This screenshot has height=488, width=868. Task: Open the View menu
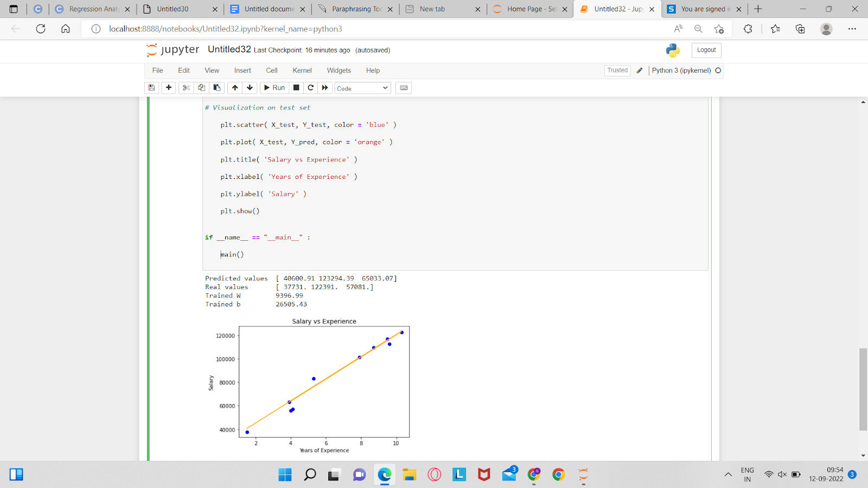pos(212,70)
